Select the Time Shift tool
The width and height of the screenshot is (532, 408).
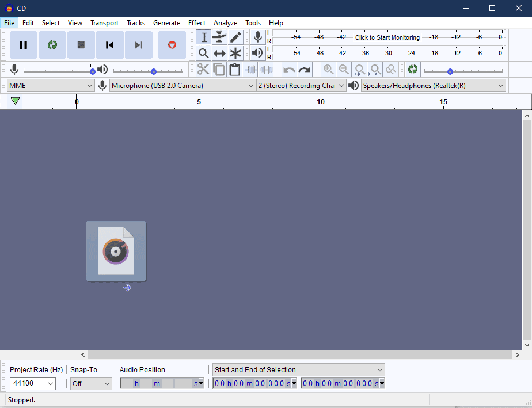click(x=219, y=53)
